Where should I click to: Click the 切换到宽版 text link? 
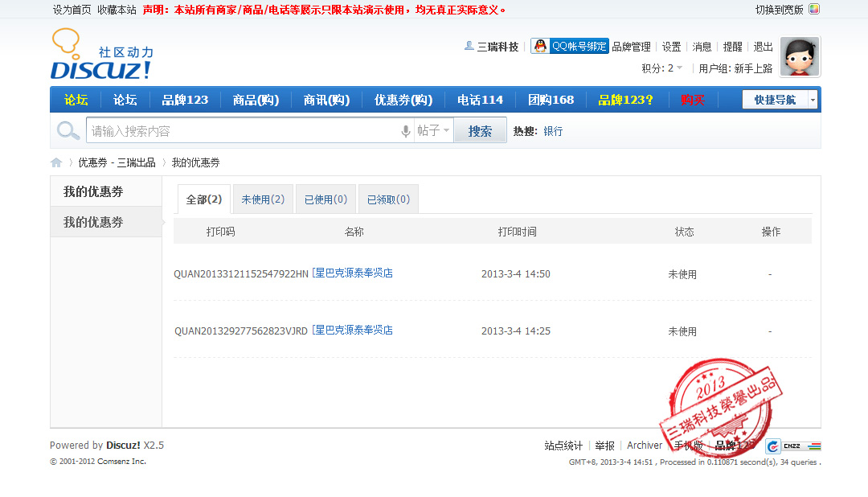pyautogui.click(x=779, y=10)
